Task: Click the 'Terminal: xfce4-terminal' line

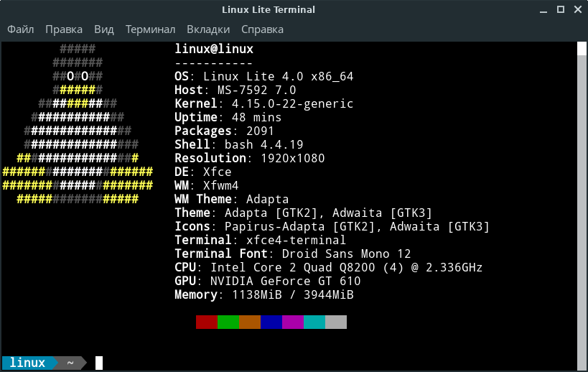Action: tap(260, 240)
